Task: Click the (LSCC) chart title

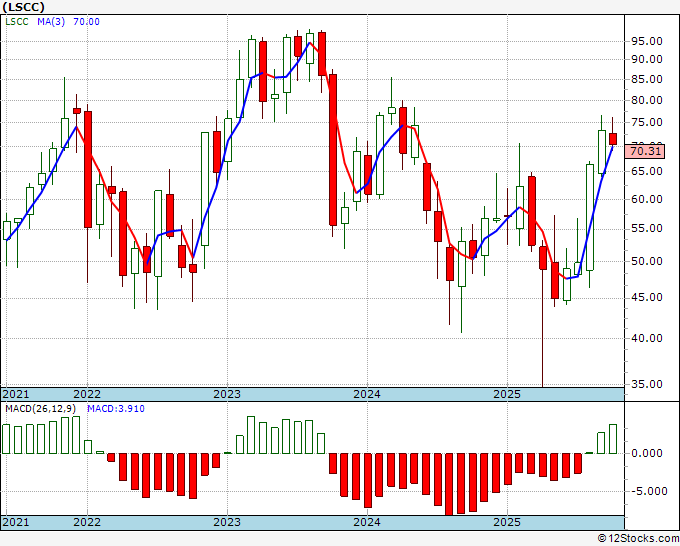Action: tap(23, 7)
